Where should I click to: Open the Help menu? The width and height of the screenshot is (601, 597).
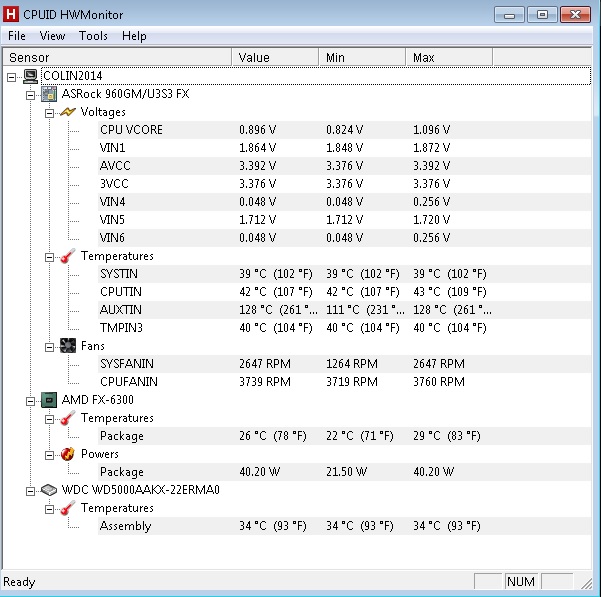134,36
